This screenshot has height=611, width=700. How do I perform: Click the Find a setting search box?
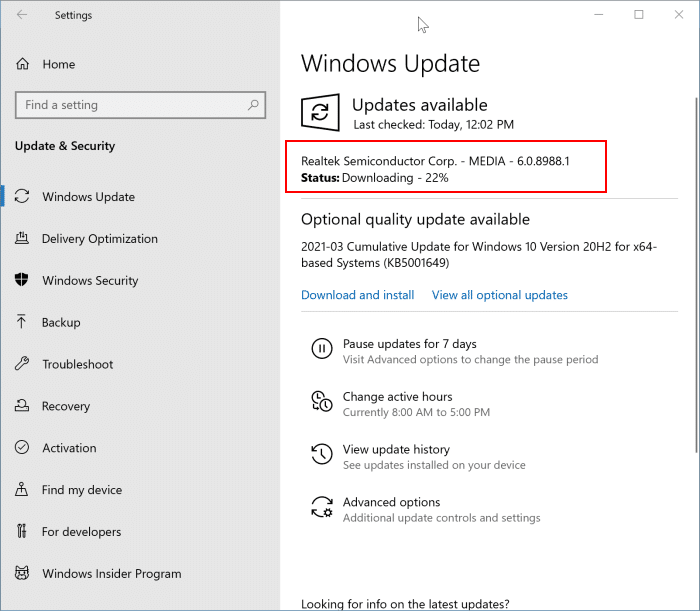140,105
